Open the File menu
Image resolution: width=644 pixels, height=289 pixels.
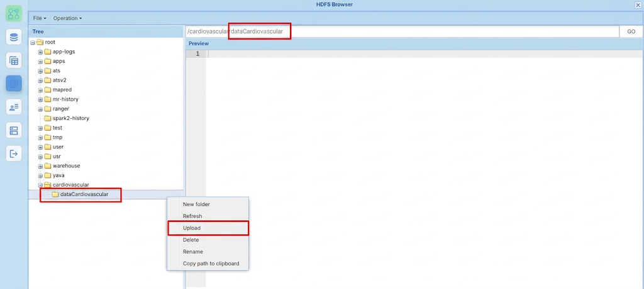[x=40, y=18]
